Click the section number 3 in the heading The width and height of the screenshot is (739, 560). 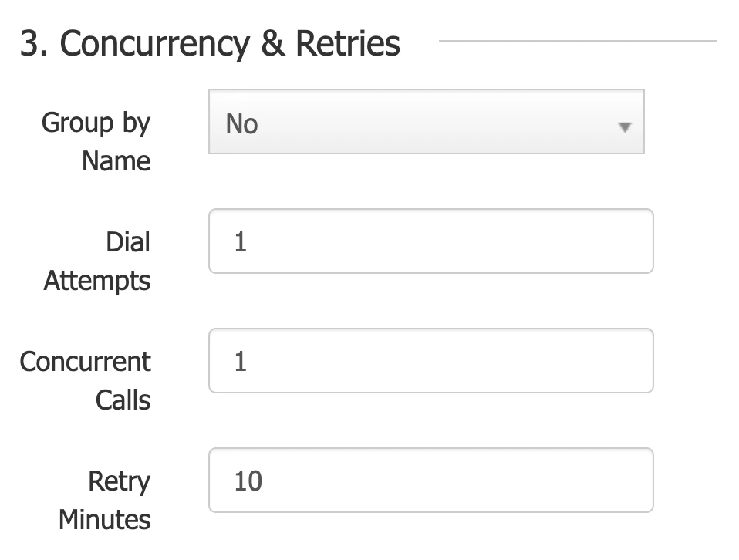(29, 43)
